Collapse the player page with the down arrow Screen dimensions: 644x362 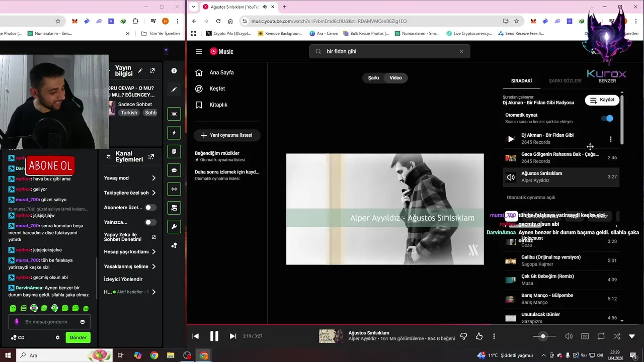632,336
